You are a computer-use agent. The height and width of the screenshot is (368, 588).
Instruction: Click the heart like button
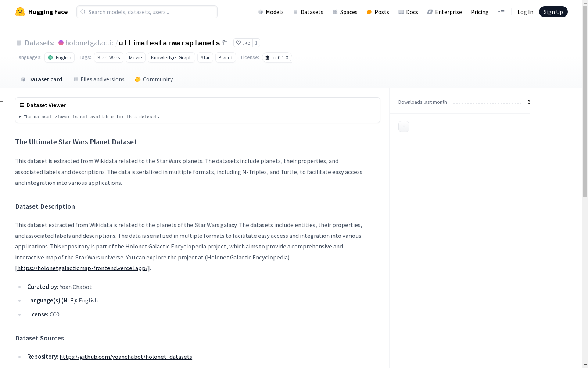coord(243,43)
